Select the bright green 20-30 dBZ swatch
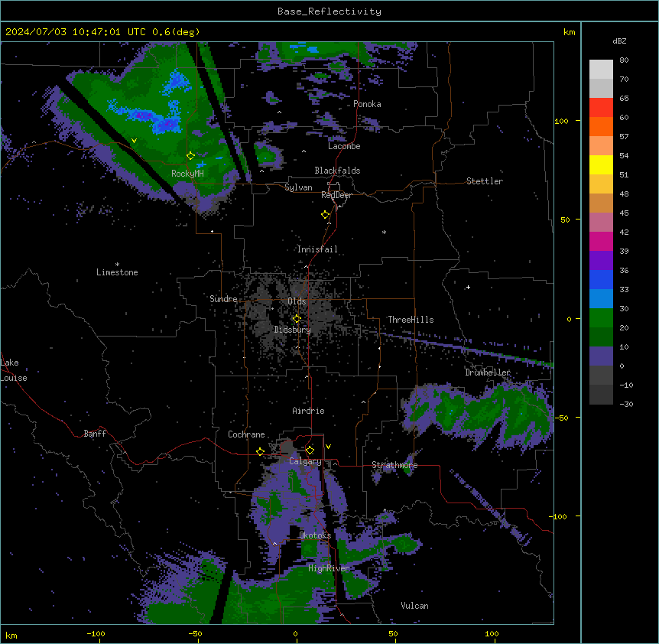This screenshot has height=644, width=659. [x=601, y=318]
